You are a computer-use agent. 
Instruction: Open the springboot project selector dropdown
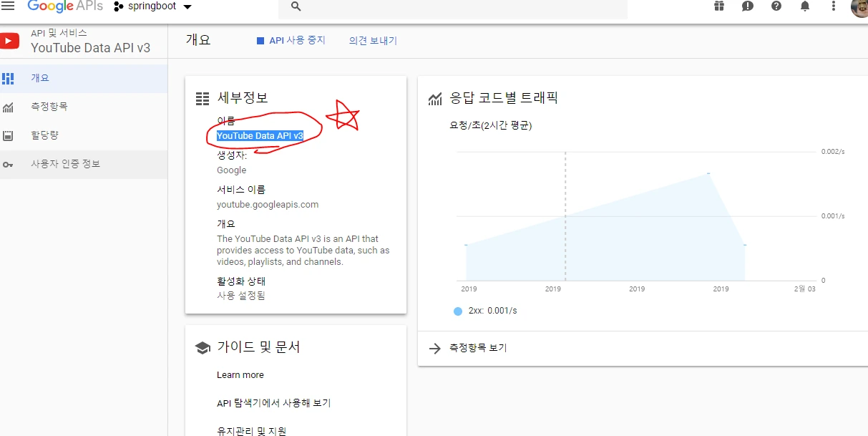point(153,6)
